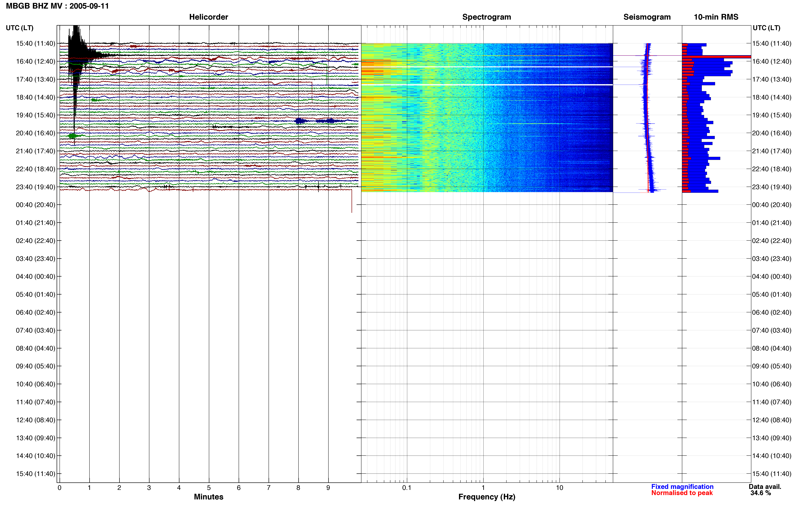This screenshot has height=508, width=812.
Task: Click the spectrogram frequency tick '1'
Action: click(483, 488)
